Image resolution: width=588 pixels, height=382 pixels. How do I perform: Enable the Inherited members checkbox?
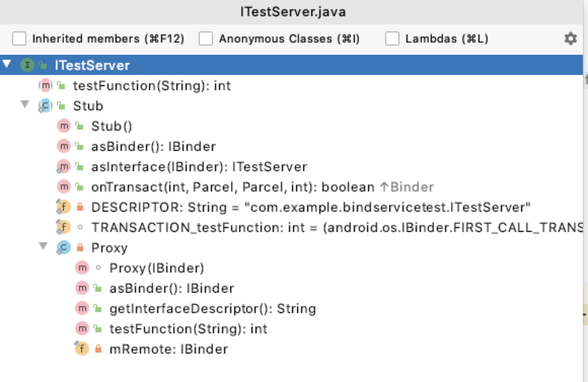[20, 38]
